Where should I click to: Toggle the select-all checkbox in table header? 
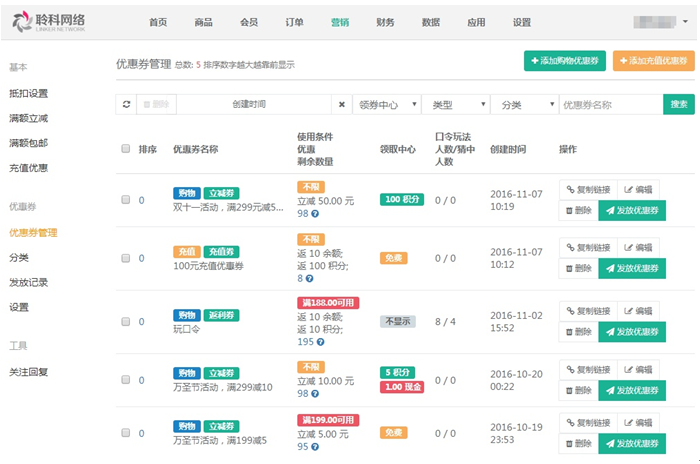click(x=126, y=149)
